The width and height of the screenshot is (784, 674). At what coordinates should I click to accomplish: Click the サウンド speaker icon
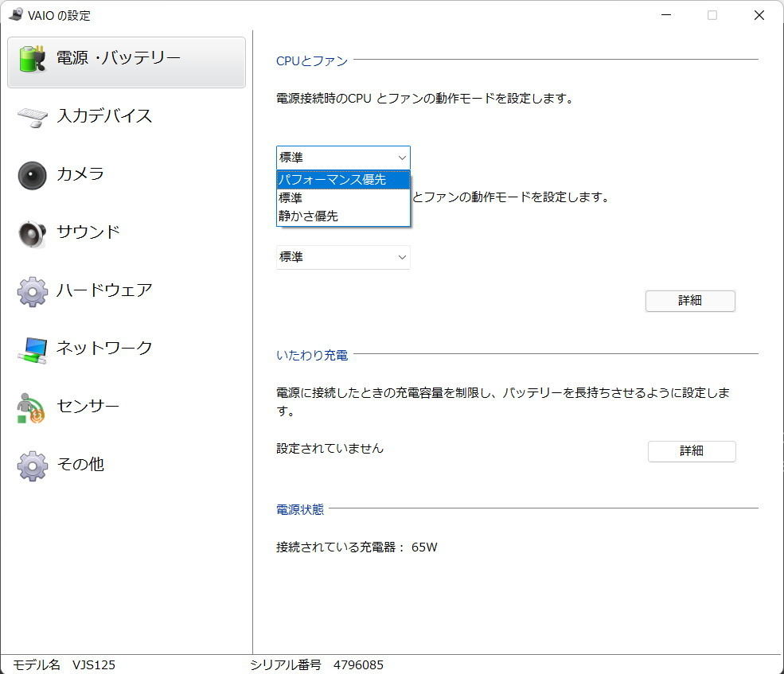click(x=32, y=233)
